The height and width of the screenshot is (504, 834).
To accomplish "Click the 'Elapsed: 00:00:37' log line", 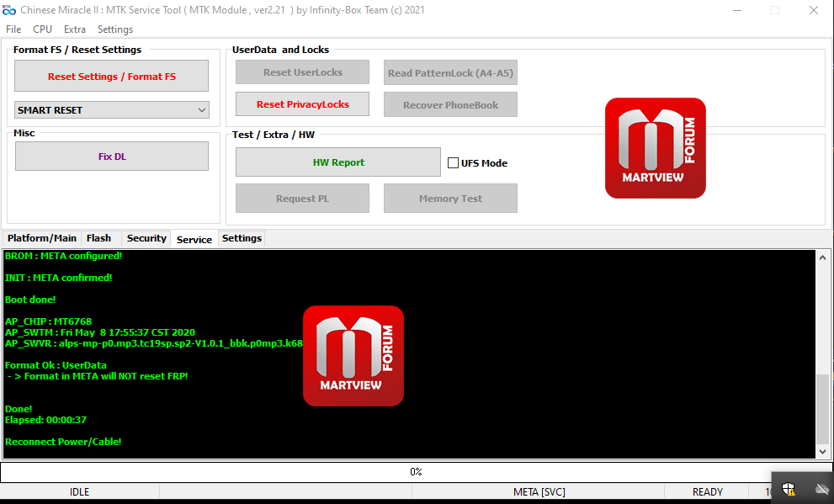I will tap(45, 420).
